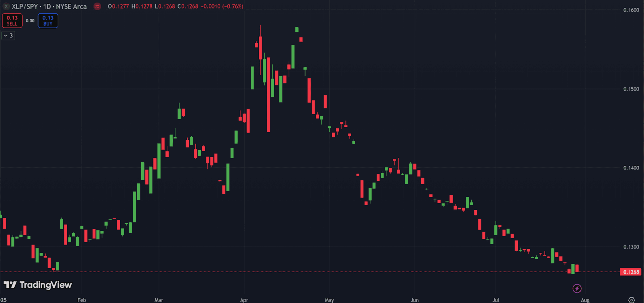Click the Aug label on time axis

click(585, 300)
